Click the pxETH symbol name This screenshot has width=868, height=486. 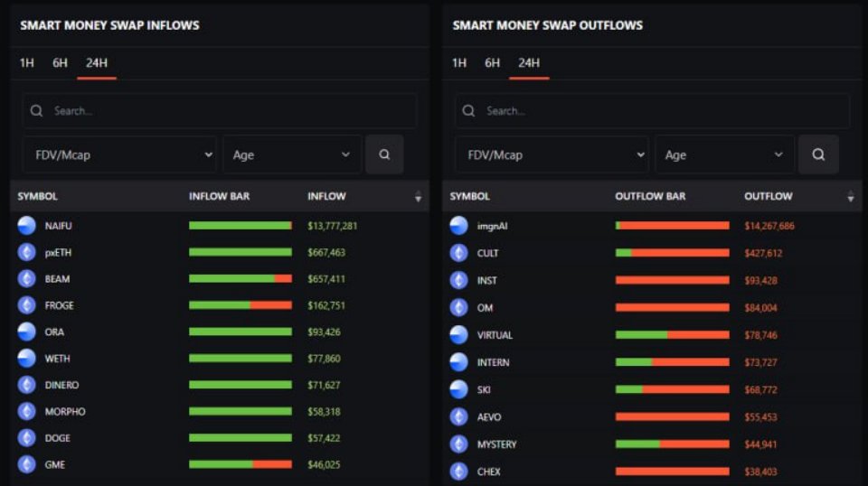[x=58, y=253]
